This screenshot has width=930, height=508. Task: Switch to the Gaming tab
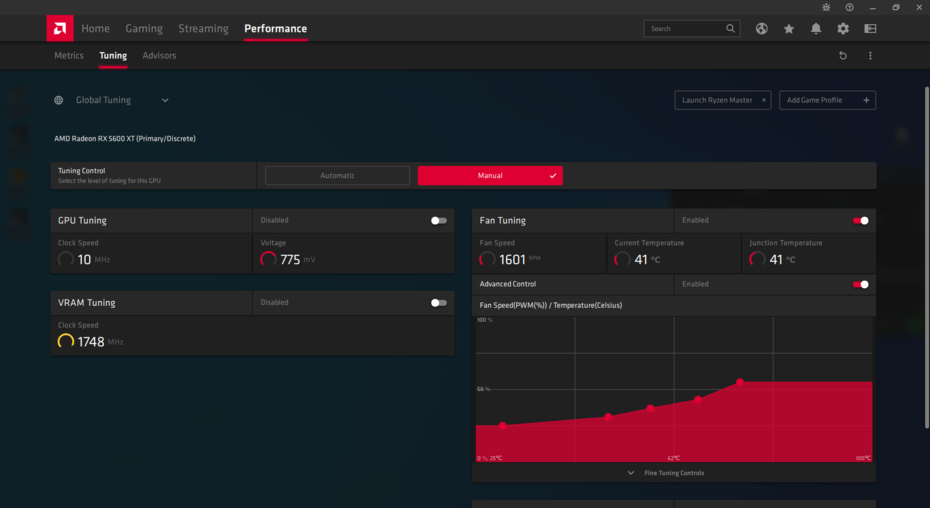[x=144, y=29]
